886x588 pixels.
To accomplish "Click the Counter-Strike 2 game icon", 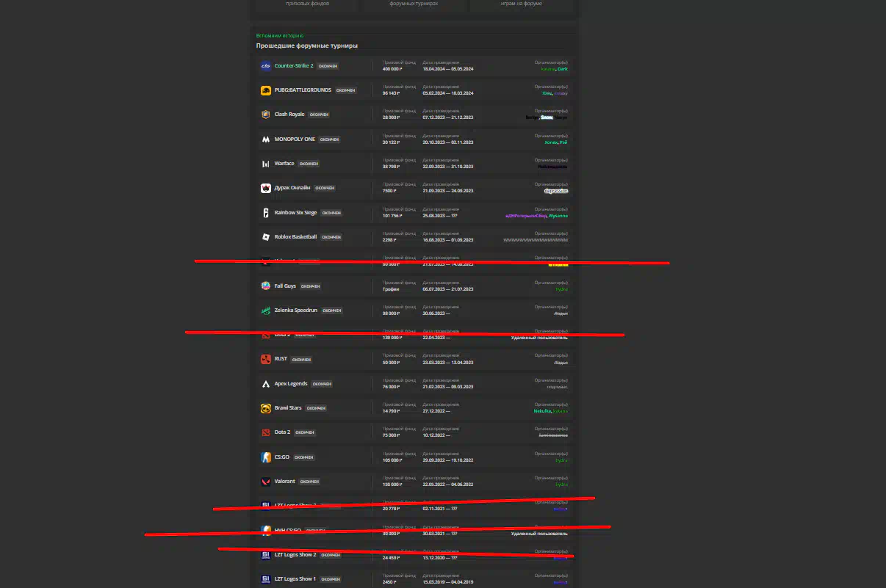I will (266, 66).
